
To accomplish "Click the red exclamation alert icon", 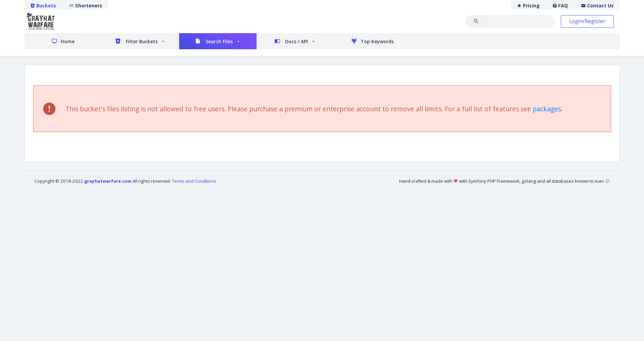I will click(49, 109).
